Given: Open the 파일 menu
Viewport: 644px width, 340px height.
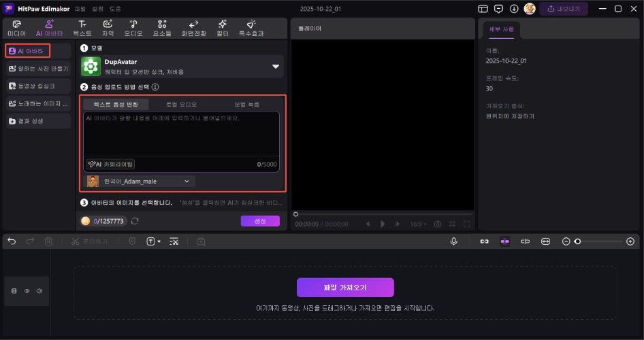Looking at the screenshot, I should 80,9.
